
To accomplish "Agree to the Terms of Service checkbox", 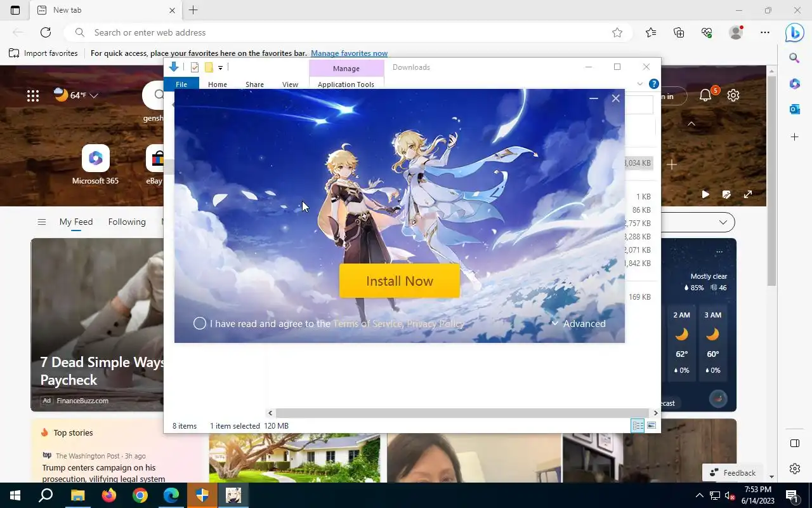I will [200, 323].
